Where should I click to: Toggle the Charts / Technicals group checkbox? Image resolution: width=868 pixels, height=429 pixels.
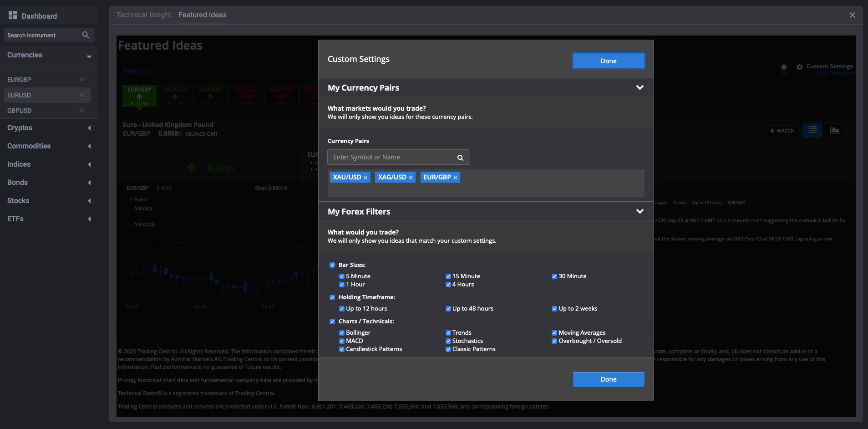332,322
